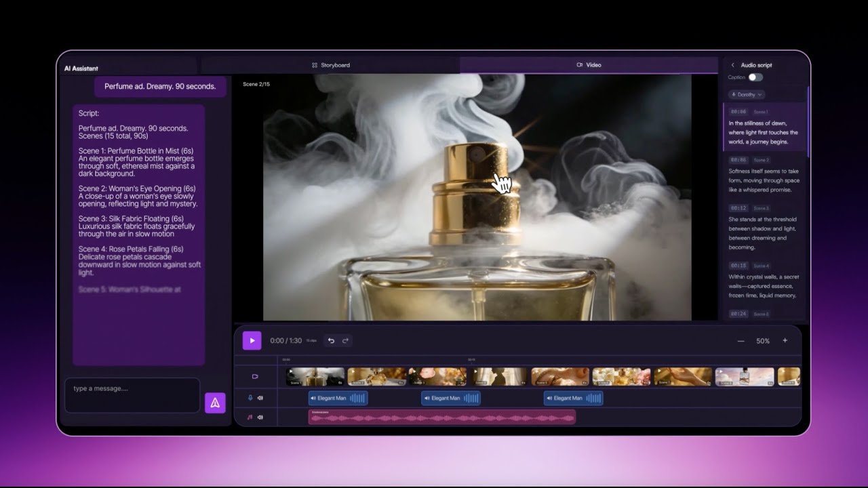Click the music track note icon
Image resolution: width=868 pixels, height=488 pixels.
(x=250, y=418)
